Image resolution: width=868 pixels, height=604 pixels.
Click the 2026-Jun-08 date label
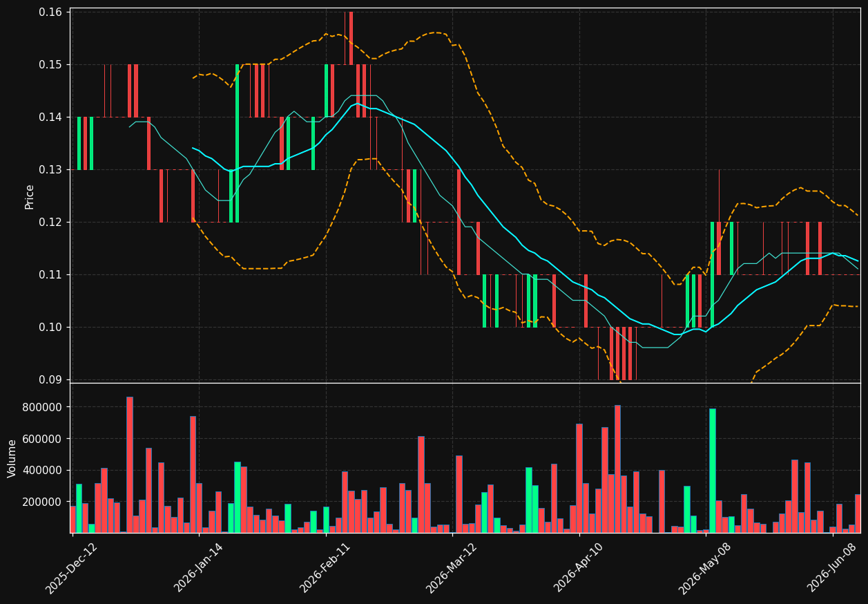tap(832, 567)
